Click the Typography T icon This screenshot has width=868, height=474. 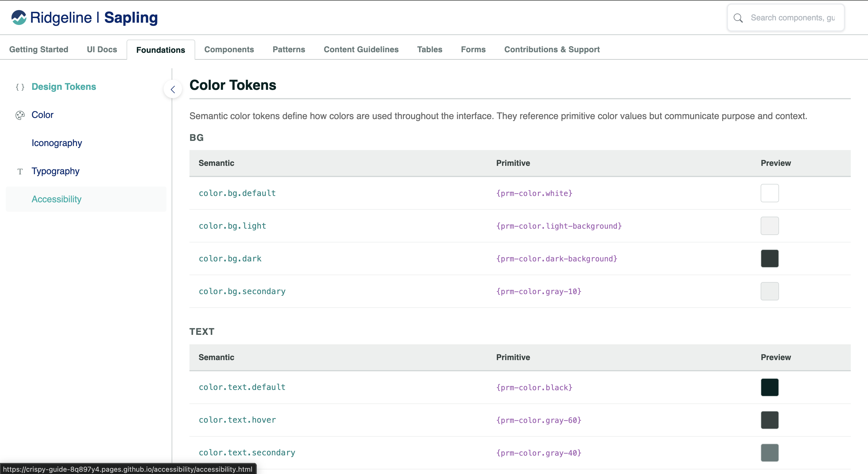pos(20,172)
